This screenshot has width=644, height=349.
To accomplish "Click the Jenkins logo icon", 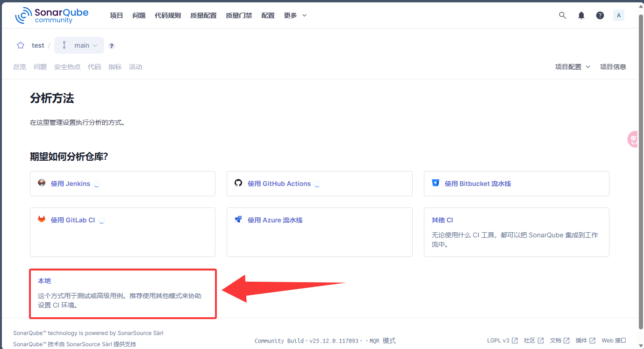I will click(x=42, y=183).
